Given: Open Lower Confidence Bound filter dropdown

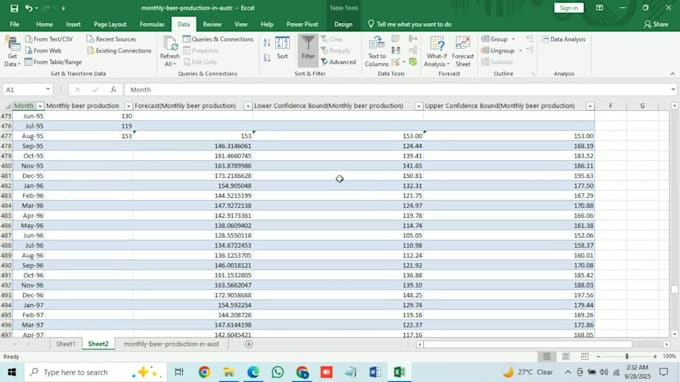Looking at the screenshot, I should [x=418, y=106].
